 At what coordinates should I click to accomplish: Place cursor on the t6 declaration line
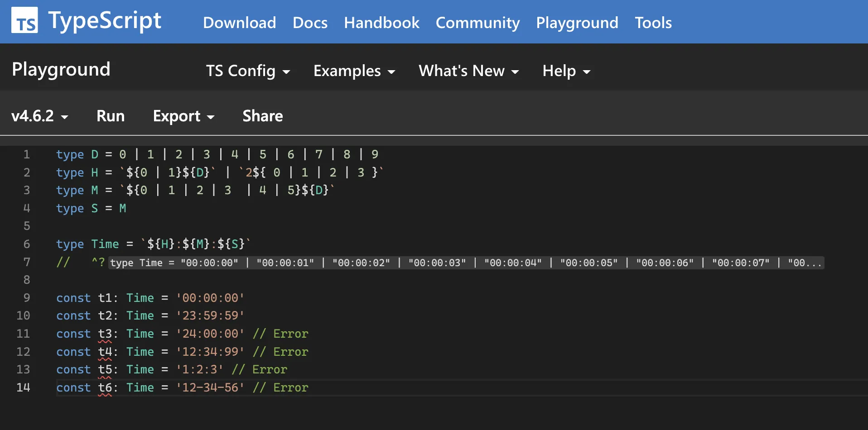(x=181, y=387)
